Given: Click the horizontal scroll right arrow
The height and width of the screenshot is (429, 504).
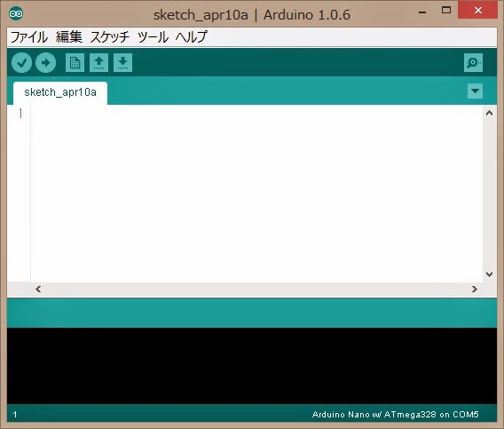Looking at the screenshot, I should (x=475, y=289).
